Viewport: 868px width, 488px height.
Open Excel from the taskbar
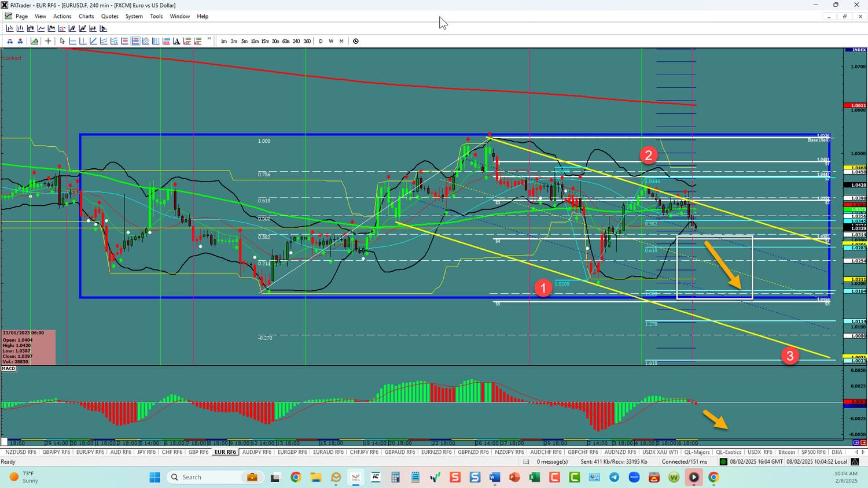point(534,477)
